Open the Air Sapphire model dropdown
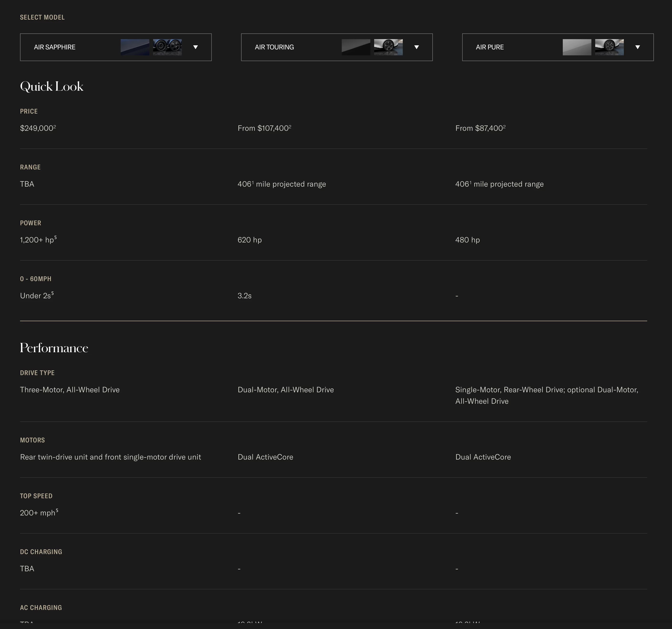This screenshot has height=629, width=672. click(x=116, y=47)
